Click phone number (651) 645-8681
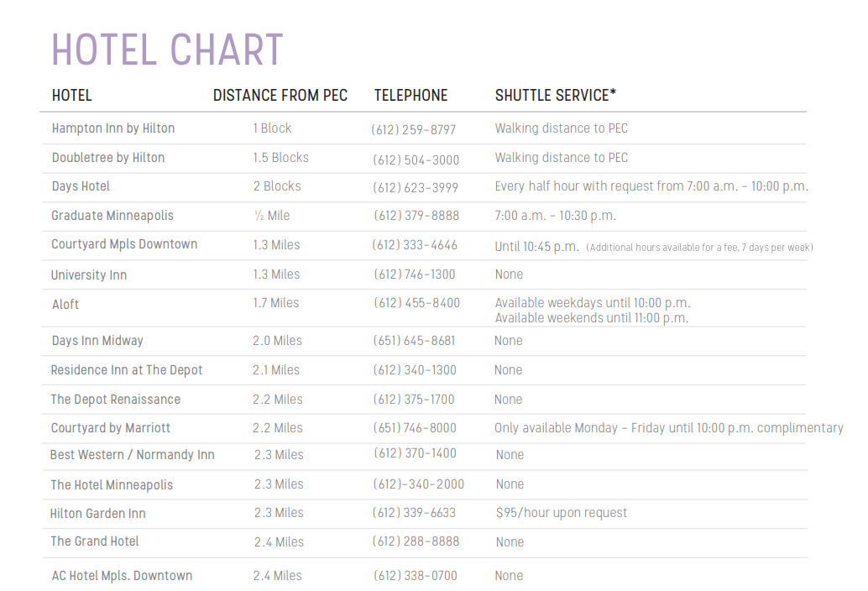 tap(414, 341)
